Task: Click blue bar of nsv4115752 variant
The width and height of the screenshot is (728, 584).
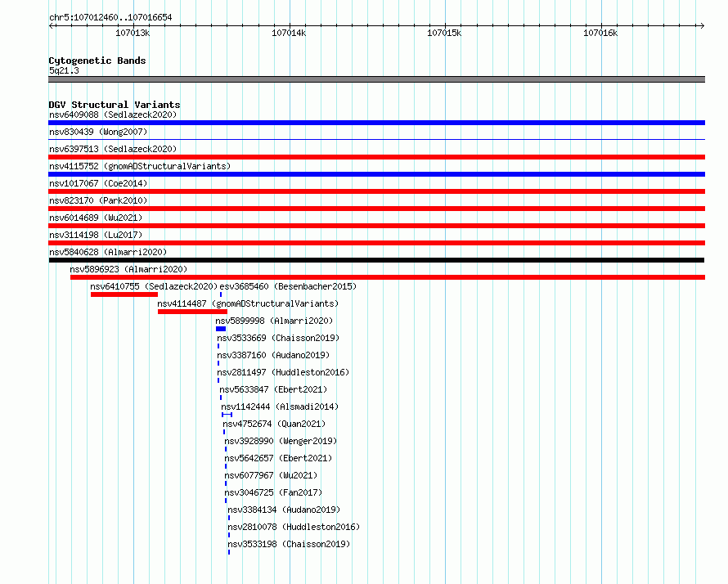Action: (376, 174)
